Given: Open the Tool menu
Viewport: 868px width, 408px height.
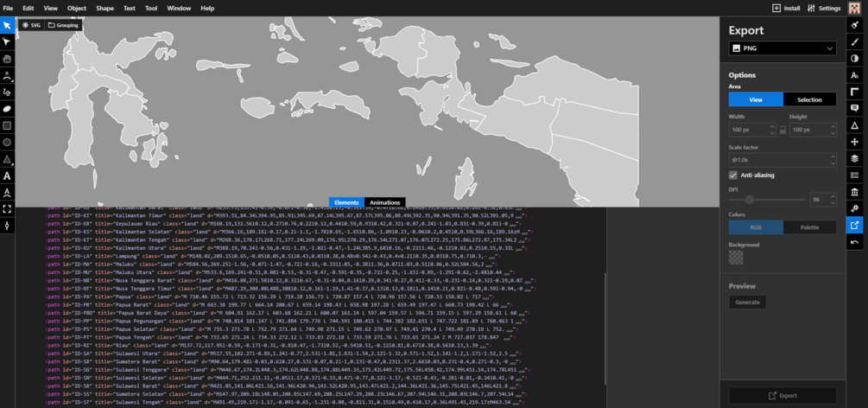Looking at the screenshot, I should [151, 9].
